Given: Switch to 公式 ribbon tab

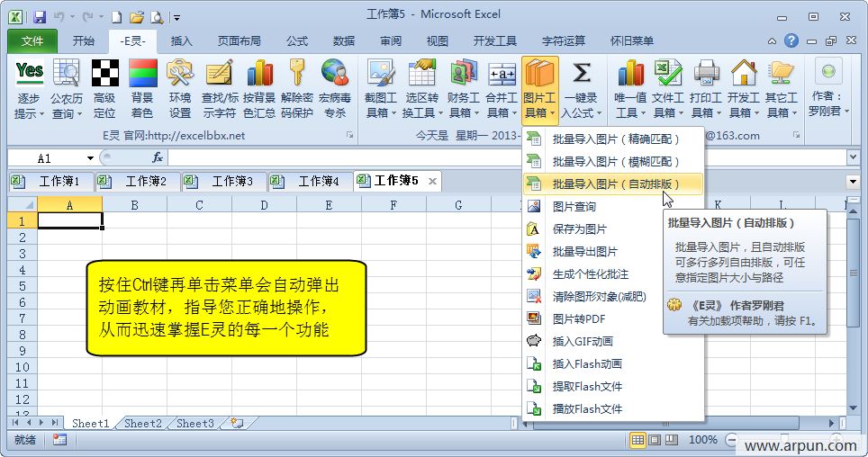Looking at the screenshot, I should [297, 41].
